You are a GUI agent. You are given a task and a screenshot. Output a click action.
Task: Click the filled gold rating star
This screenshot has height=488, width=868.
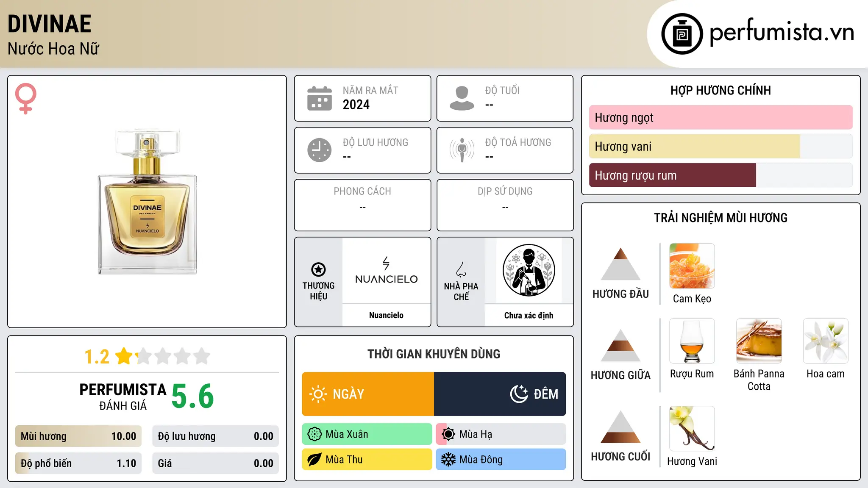(124, 356)
